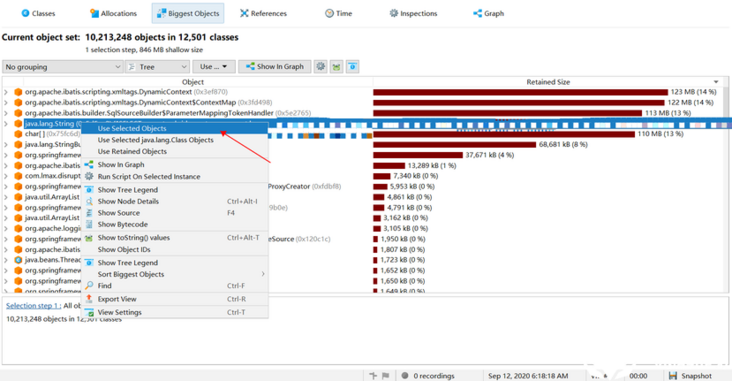
Task: Click the pin icon in status bar
Action: pyautogui.click(x=373, y=376)
